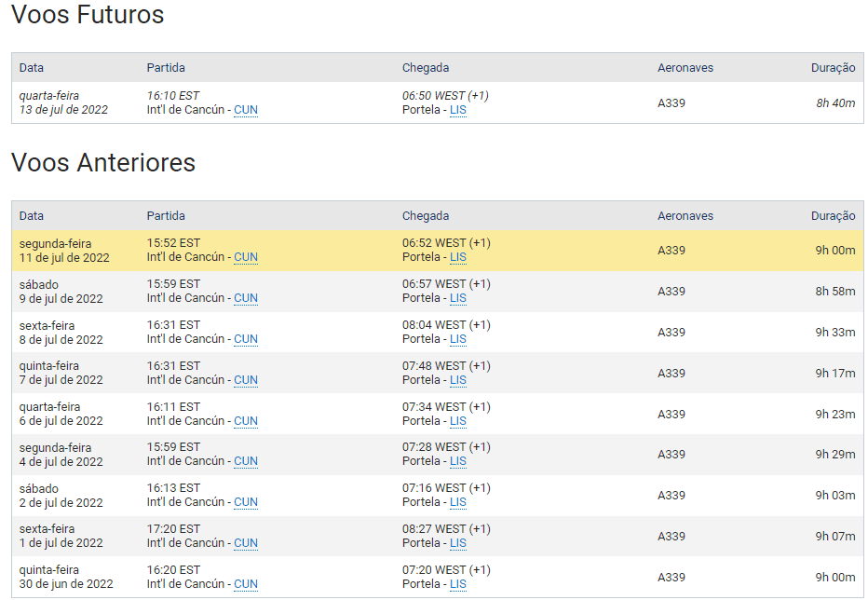
Task: Open LIS link in 6 de jul row
Action: coord(458,421)
